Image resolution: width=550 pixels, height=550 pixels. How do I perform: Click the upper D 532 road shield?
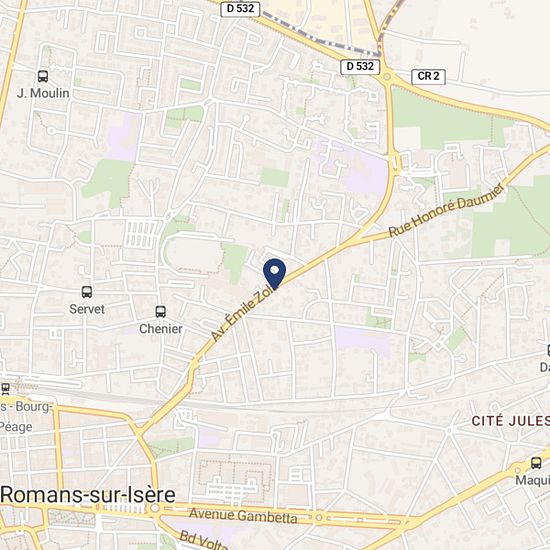pyautogui.click(x=240, y=8)
